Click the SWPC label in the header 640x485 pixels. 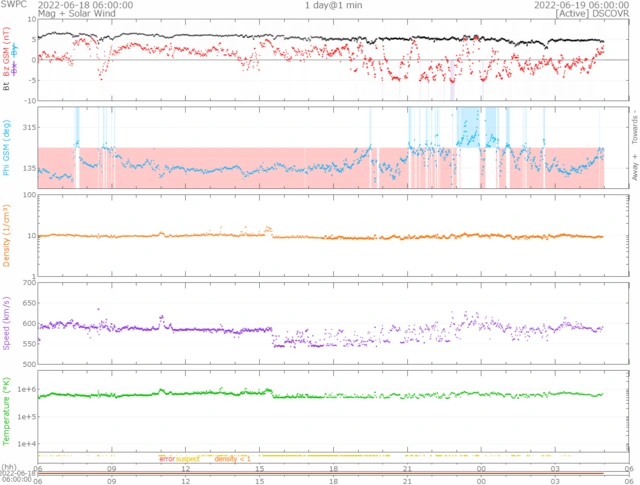coord(13,4)
